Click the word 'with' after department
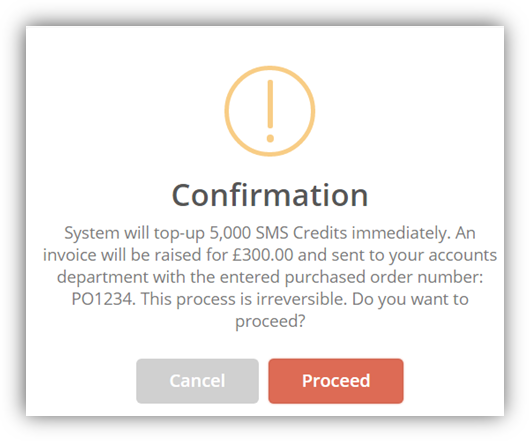This screenshot has width=529, height=441. tap(169, 277)
